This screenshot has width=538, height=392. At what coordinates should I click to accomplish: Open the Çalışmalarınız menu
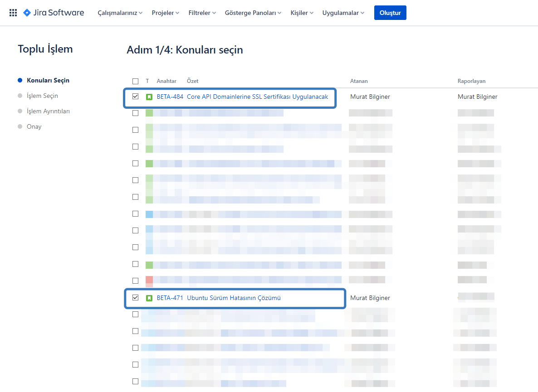[119, 13]
